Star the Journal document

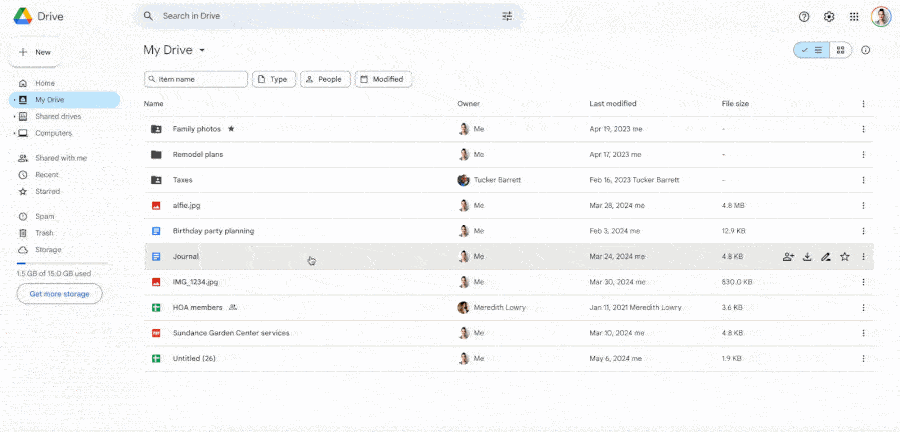(x=844, y=257)
